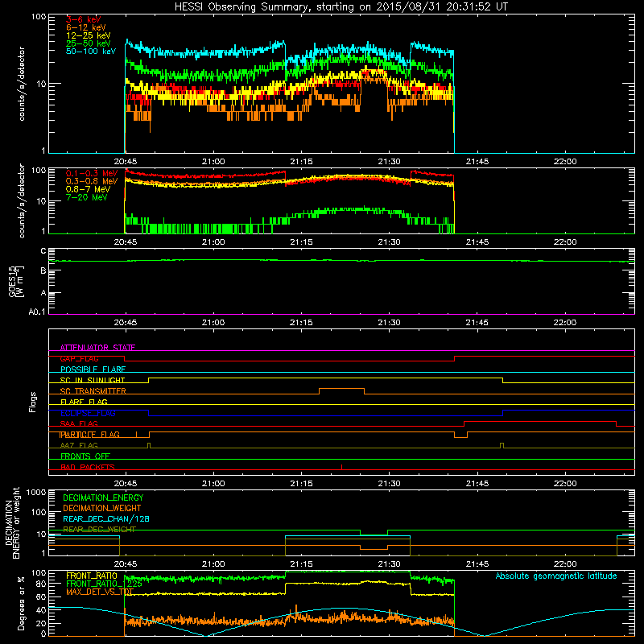644x644 pixels.
Task: Select the SAA_FLAG label
Action: [x=79, y=423]
